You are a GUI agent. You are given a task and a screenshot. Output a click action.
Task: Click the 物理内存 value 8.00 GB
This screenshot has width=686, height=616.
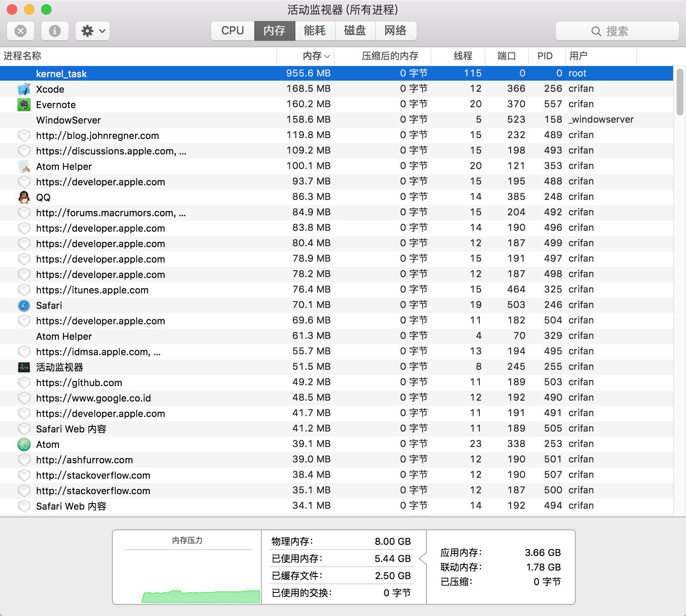coord(393,541)
